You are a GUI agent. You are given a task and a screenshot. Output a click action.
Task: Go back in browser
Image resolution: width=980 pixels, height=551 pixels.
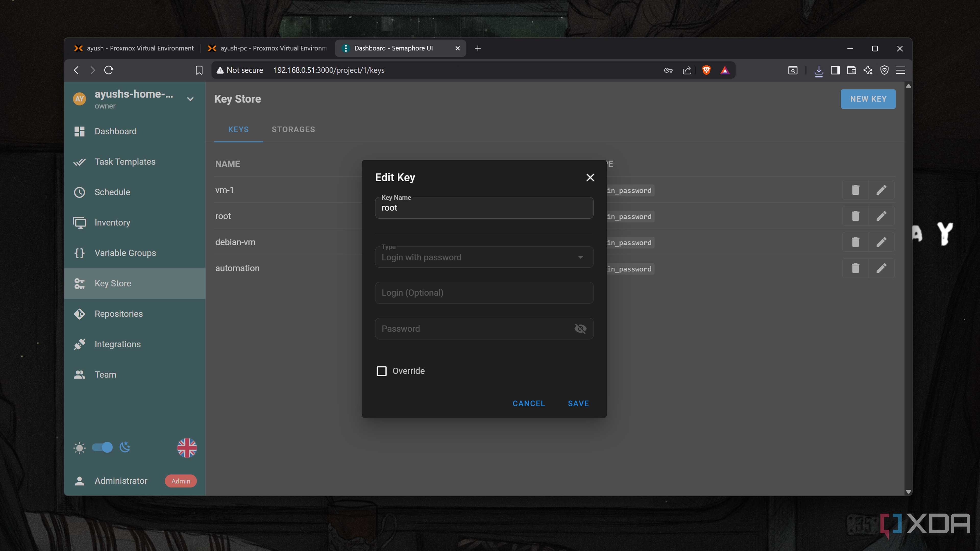[77, 70]
